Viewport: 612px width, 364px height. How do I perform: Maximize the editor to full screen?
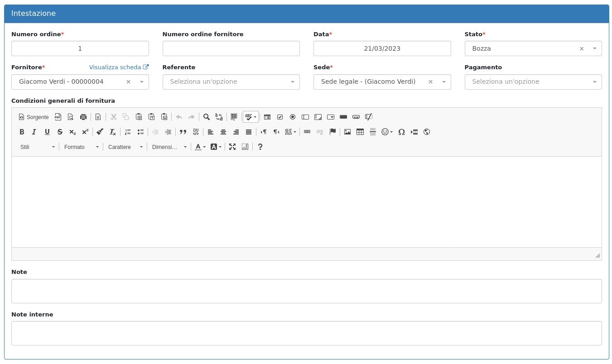(x=232, y=147)
